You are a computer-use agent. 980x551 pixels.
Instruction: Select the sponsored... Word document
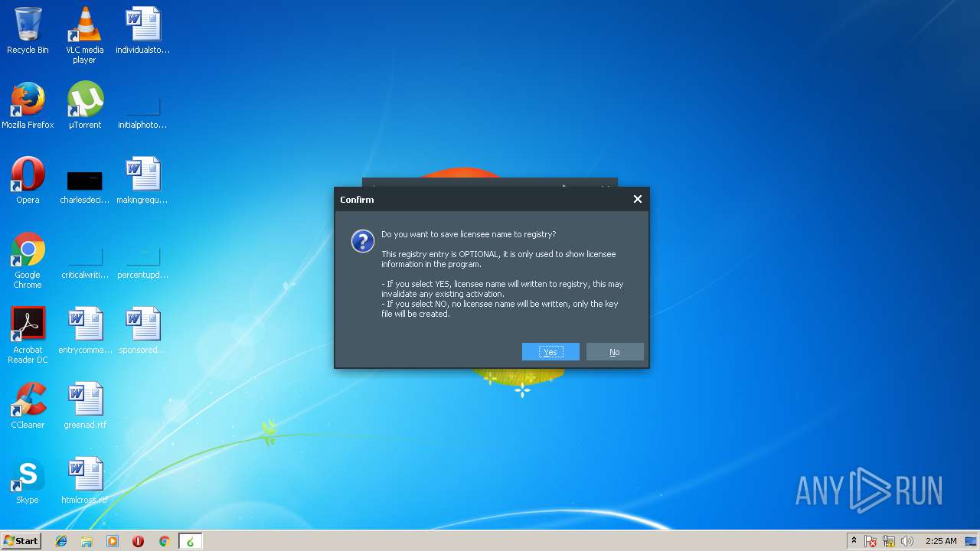(x=142, y=331)
